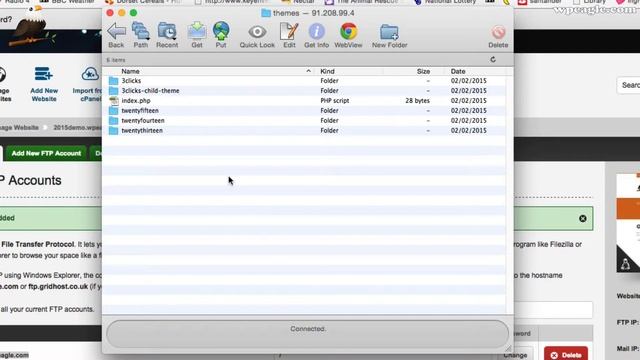The image size is (640, 360).
Task: Click the PHP script icon beside index.php
Action: (114, 100)
